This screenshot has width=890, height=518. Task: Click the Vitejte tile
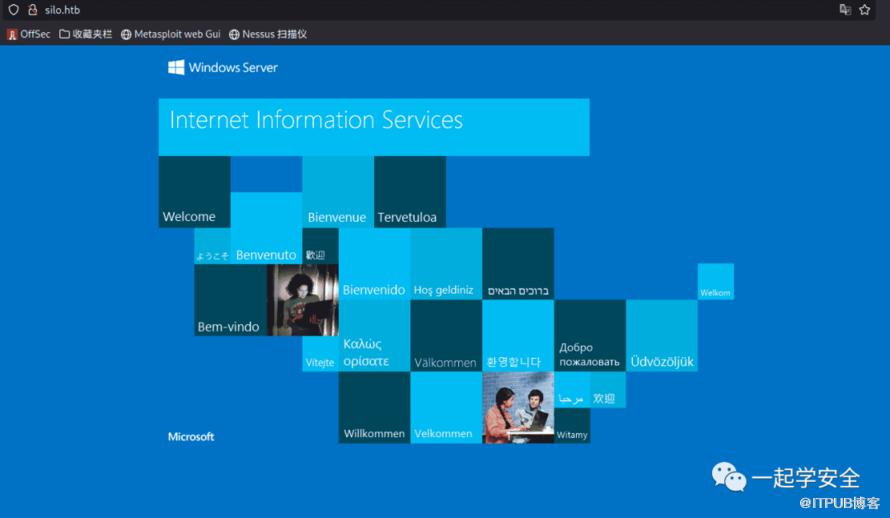(x=320, y=353)
